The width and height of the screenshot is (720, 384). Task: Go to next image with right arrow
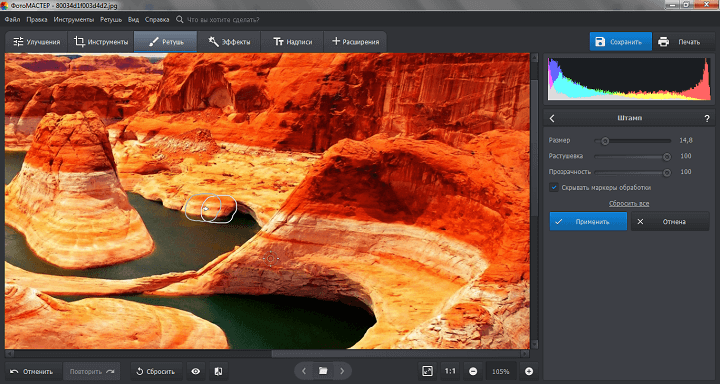pos(342,371)
